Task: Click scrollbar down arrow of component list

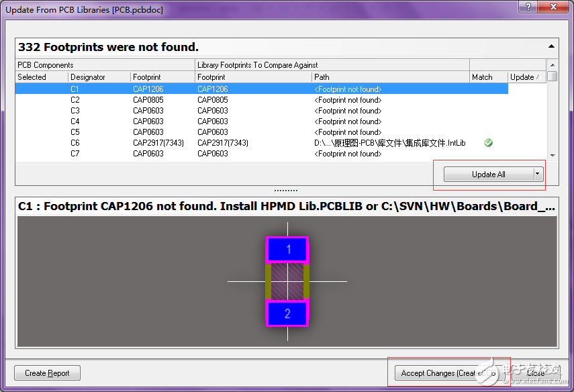Action: tap(553, 155)
